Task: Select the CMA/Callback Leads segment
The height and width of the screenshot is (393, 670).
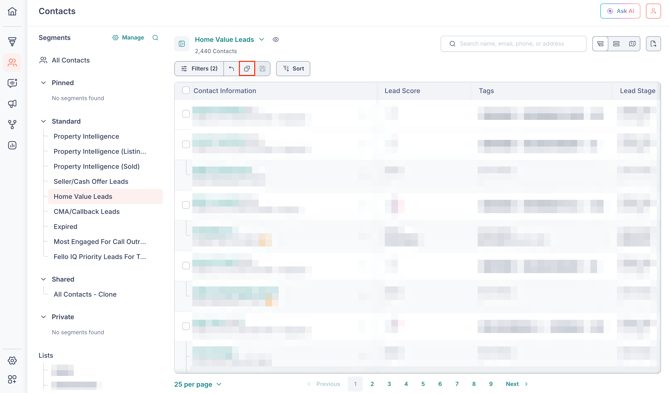Action: pos(86,211)
